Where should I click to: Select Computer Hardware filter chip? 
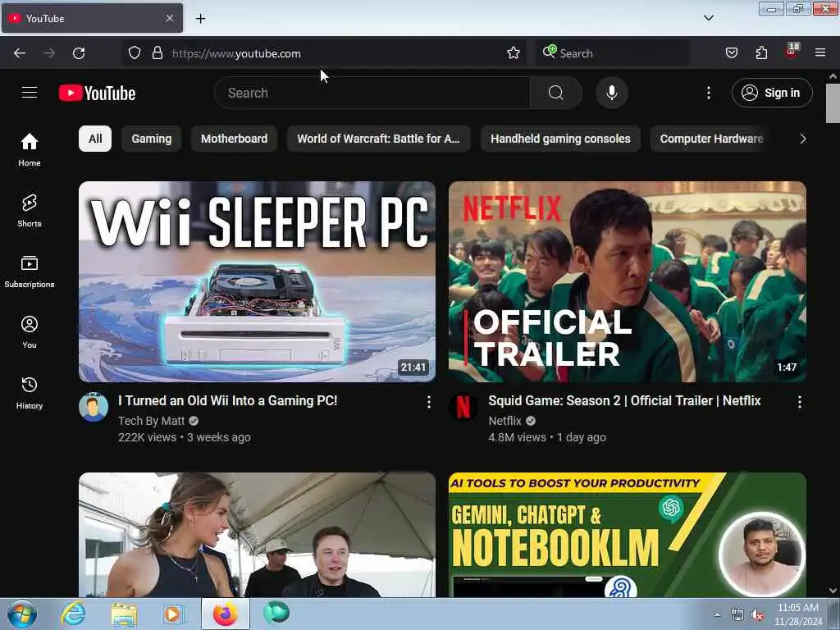pos(711,139)
